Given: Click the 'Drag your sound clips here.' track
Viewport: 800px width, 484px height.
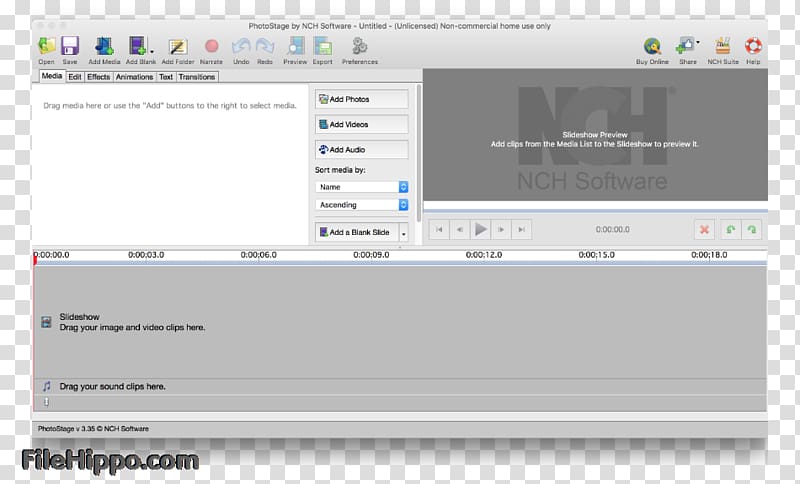Looking at the screenshot, I should coord(400,386).
